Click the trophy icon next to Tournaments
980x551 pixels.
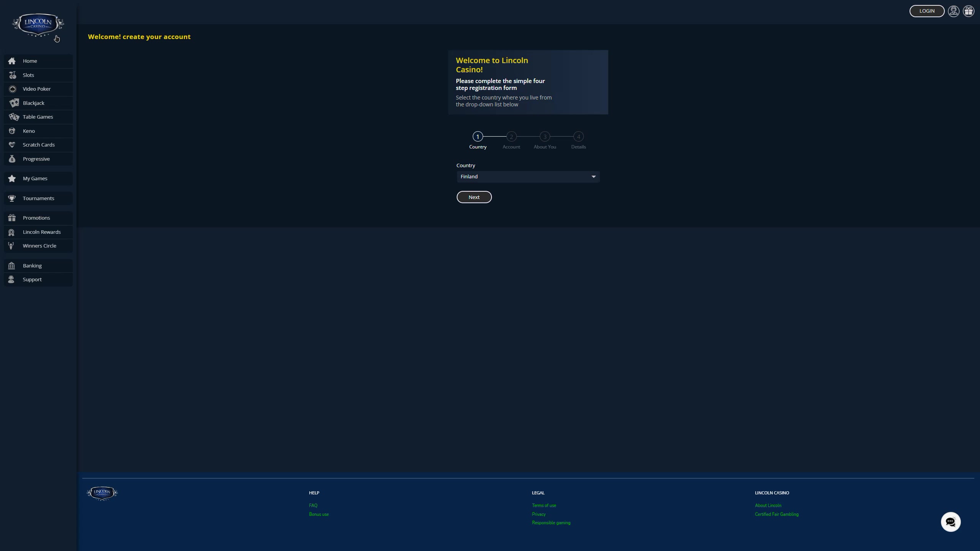pos(12,198)
